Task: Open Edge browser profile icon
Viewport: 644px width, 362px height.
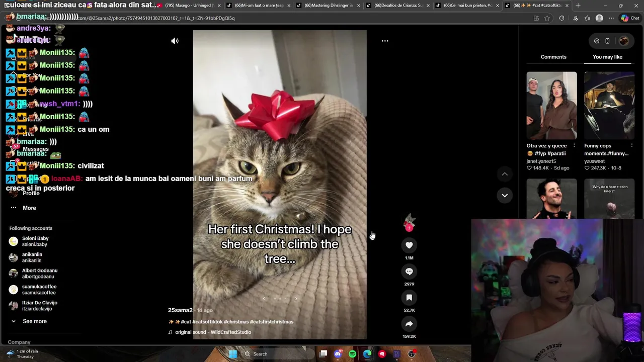Action: (599, 18)
